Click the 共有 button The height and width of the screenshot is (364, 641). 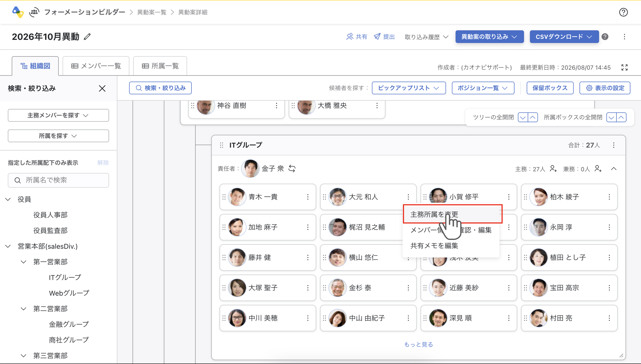tap(357, 37)
